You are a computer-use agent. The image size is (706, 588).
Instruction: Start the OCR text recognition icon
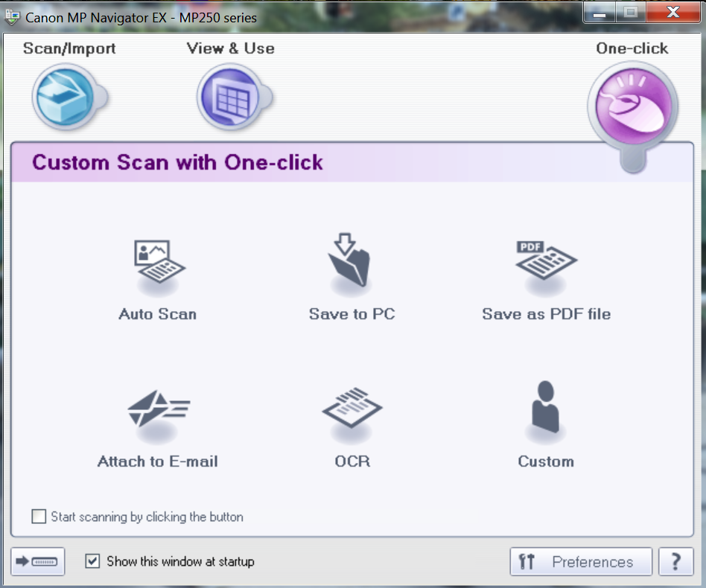coord(352,409)
